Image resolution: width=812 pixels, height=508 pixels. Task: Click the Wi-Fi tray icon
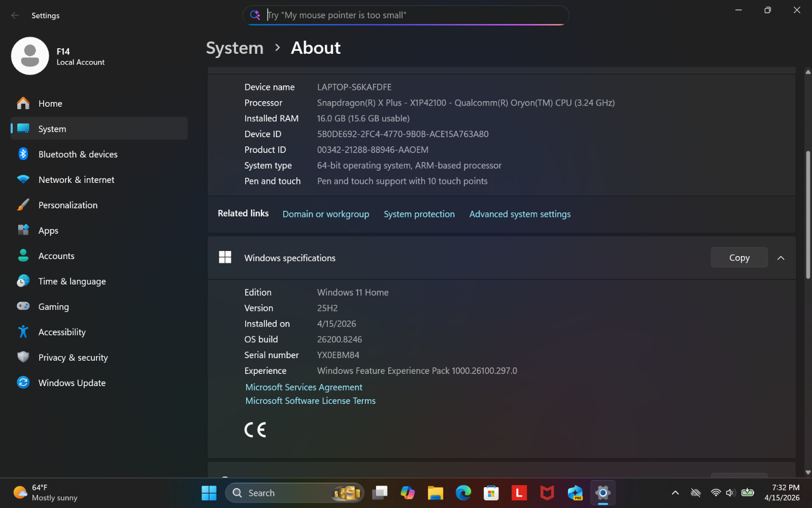pos(716,493)
